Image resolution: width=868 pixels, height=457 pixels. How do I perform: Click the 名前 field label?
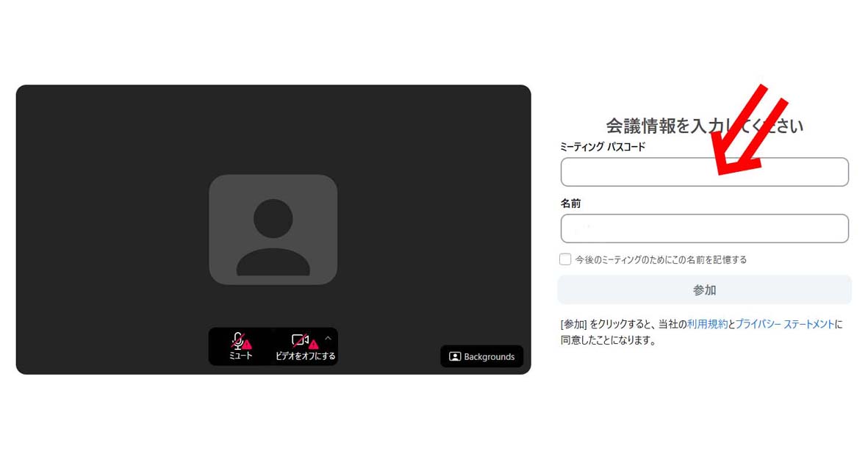(x=571, y=203)
